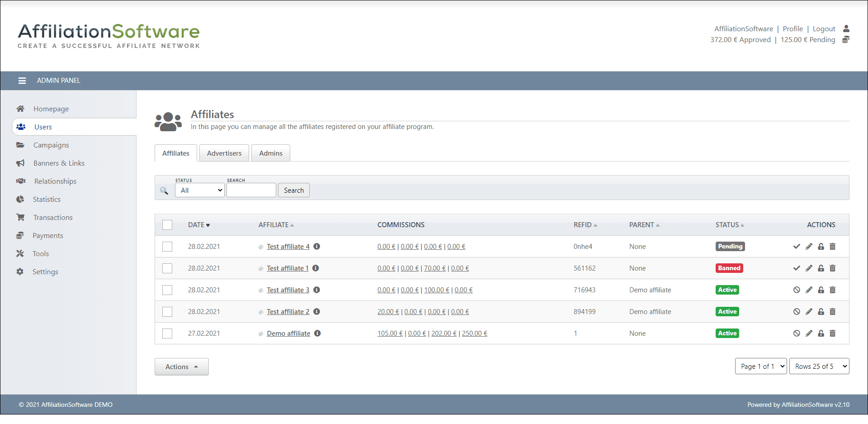Select the checkbox for Demo affiliate row

point(167,333)
